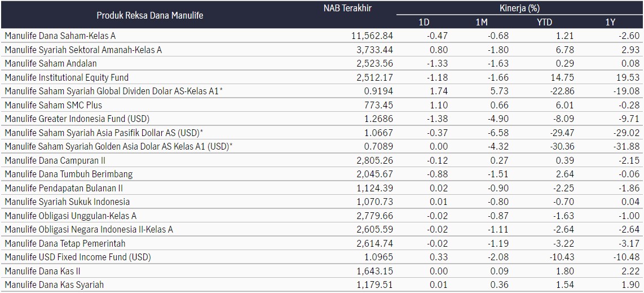
Task: Open Manulife Institutional Equity Fund
Action: [x=67, y=77]
